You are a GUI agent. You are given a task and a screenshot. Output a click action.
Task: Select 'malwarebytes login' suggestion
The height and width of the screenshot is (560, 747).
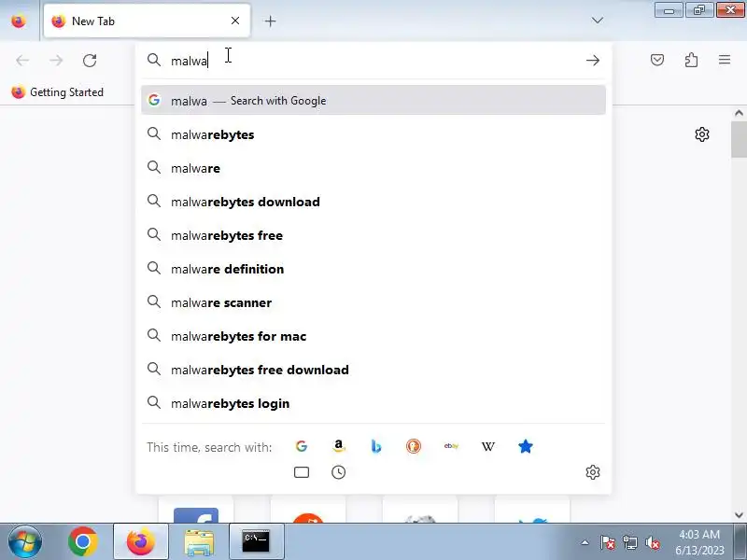(x=373, y=403)
